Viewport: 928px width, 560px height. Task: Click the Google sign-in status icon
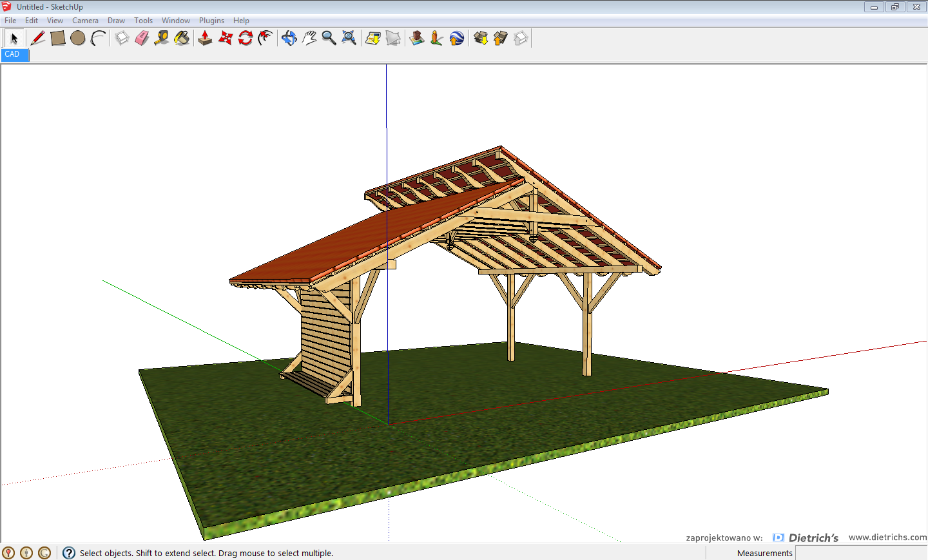point(44,553)
